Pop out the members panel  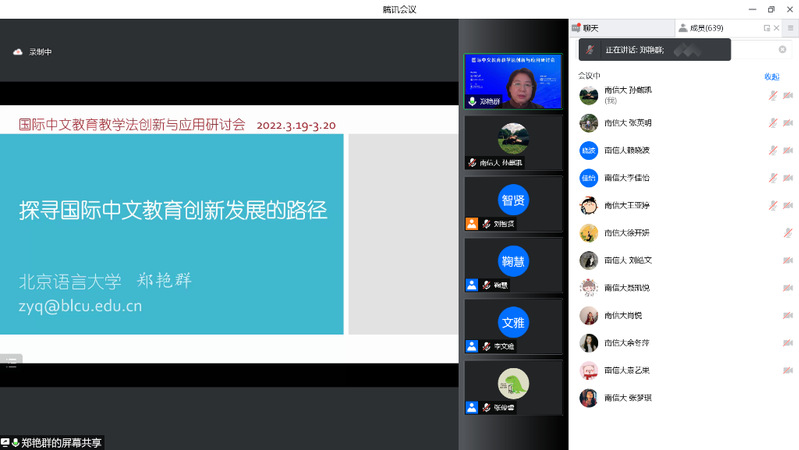pos(767,28)
